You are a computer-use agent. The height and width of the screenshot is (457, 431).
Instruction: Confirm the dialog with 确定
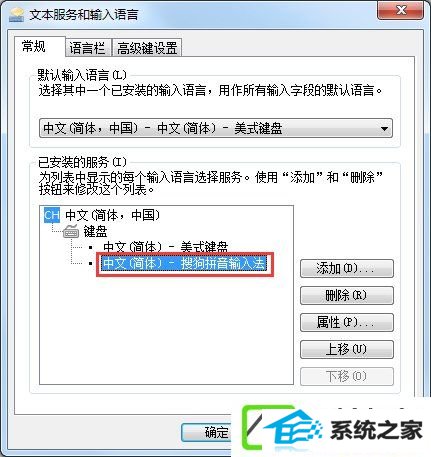point(207,432)
